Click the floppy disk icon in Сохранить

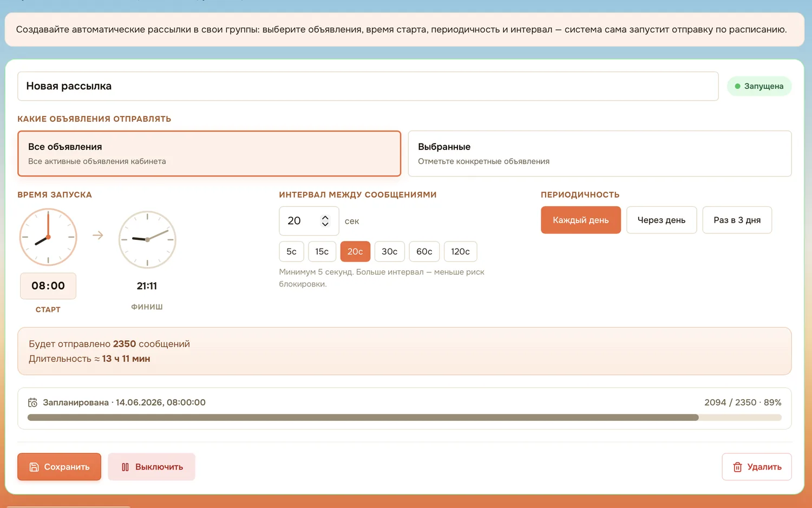(34, 467)
